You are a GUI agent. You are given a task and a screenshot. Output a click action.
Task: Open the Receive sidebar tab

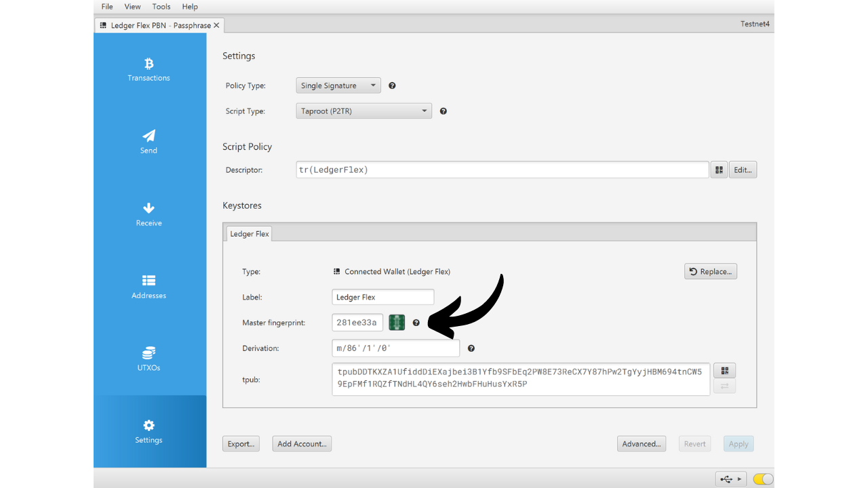149,215
